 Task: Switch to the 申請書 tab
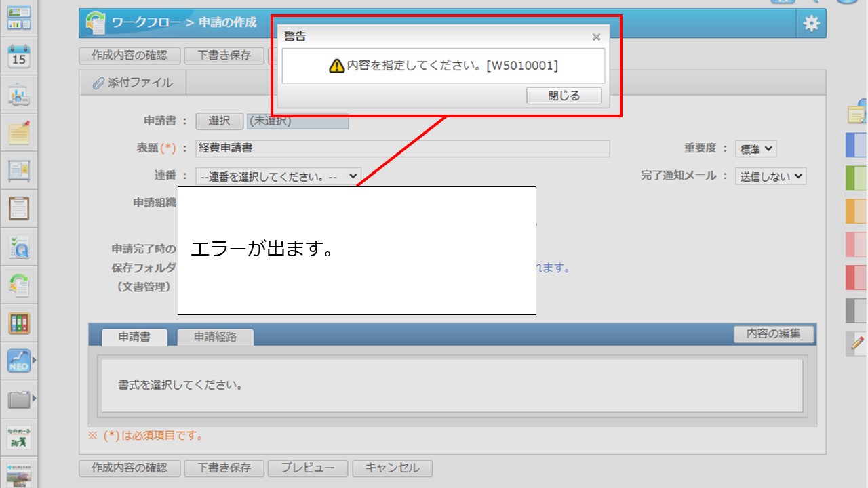134,337
